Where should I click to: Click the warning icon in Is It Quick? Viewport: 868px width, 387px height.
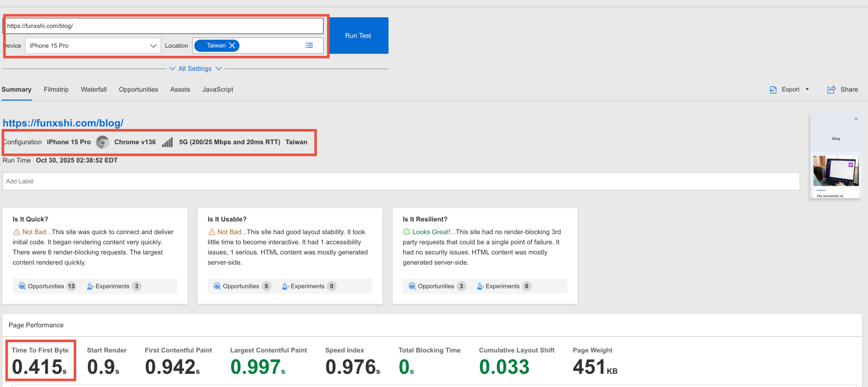(17, 232)
